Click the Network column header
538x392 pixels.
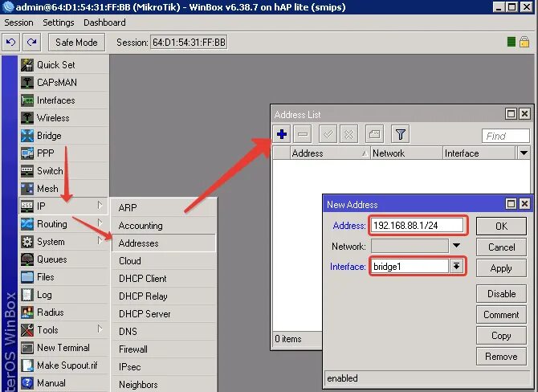click(406, 153)
